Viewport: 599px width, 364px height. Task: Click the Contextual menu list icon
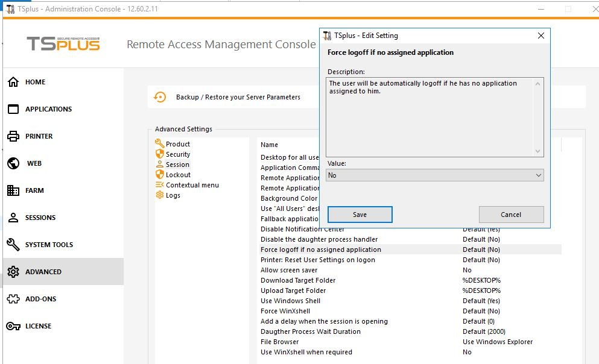(160, 184)
